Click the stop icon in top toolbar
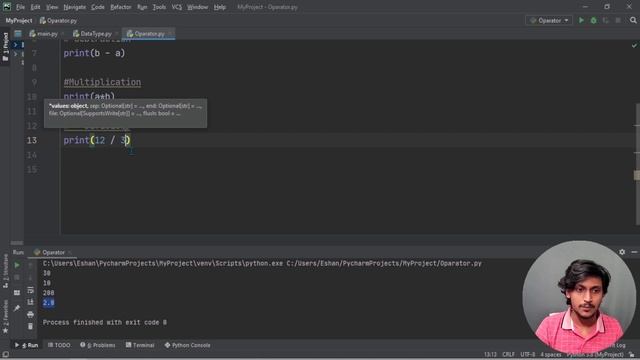The height and width of the screenshot is (360, 640). click(618, 20)
